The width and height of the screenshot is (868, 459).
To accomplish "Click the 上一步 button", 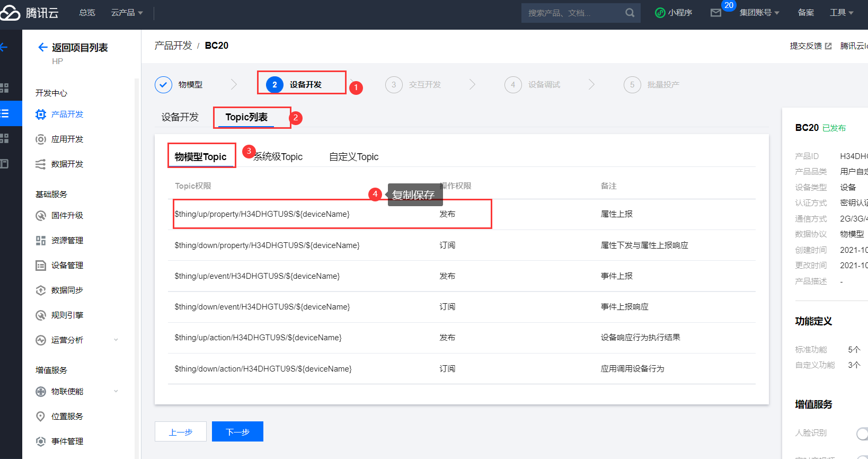I will pyautogui.click(x=180, y=432).
